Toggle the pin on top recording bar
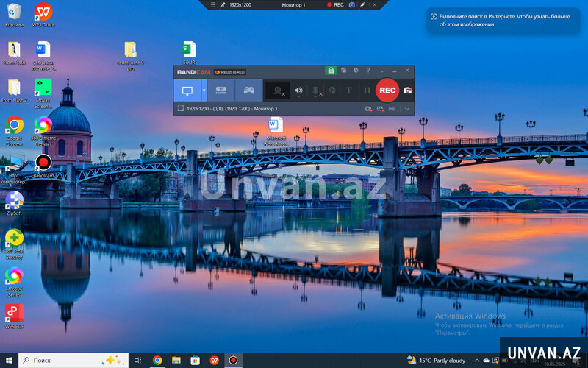 pyautogui.click(x=223, y=5)
